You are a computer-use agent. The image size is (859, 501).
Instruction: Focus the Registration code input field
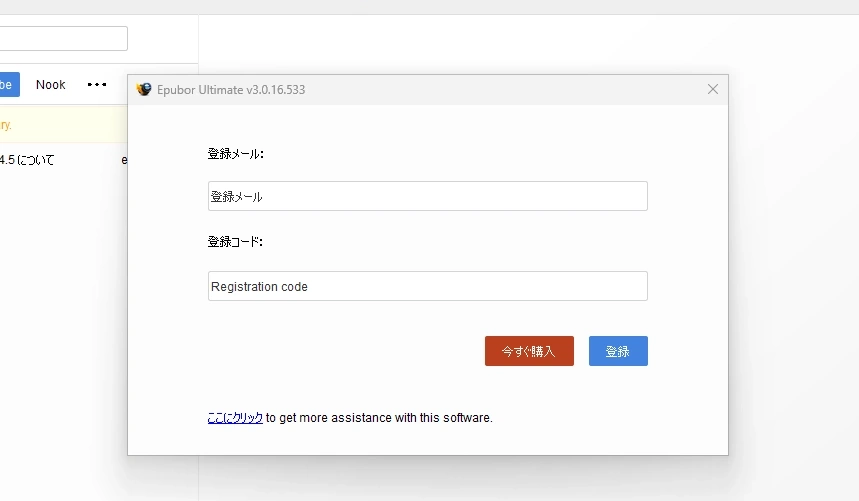coord(427,286)
